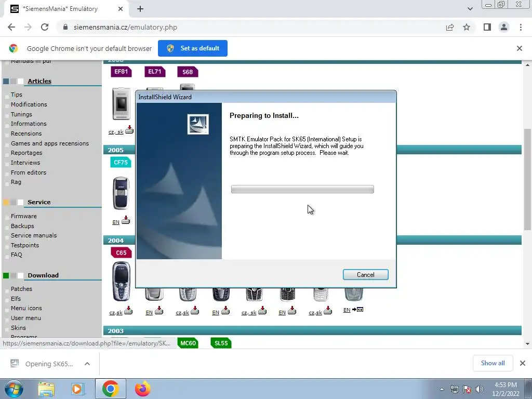The height and width of the screenshot is (399, 532).
Task: Click the C65 phone thumbnail
Action: 121,282
